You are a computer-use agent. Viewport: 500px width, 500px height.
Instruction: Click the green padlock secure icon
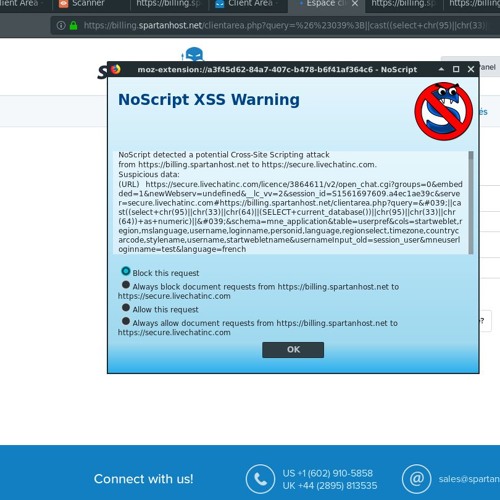point(74,26)
